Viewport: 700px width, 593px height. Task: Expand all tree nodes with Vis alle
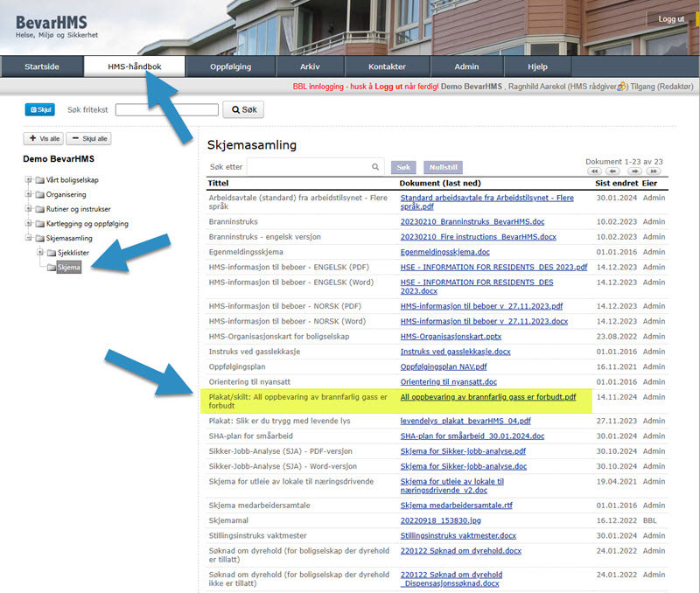point(43,138)
